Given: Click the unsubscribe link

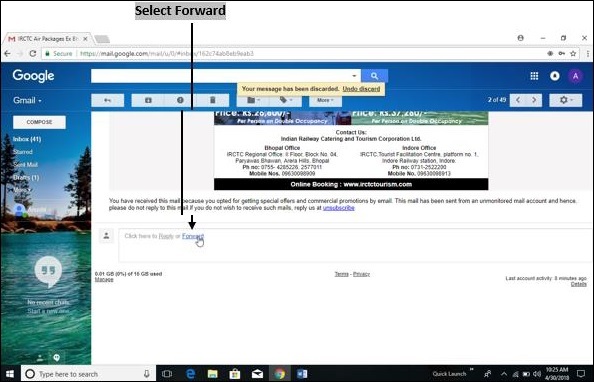Looking at the screenshot, I should click(339, 208).
